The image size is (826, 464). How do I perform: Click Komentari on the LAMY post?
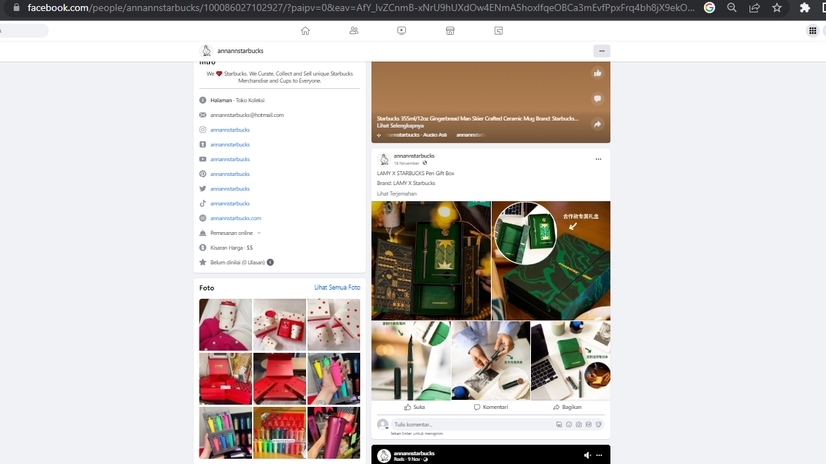[x=490, y=407]
